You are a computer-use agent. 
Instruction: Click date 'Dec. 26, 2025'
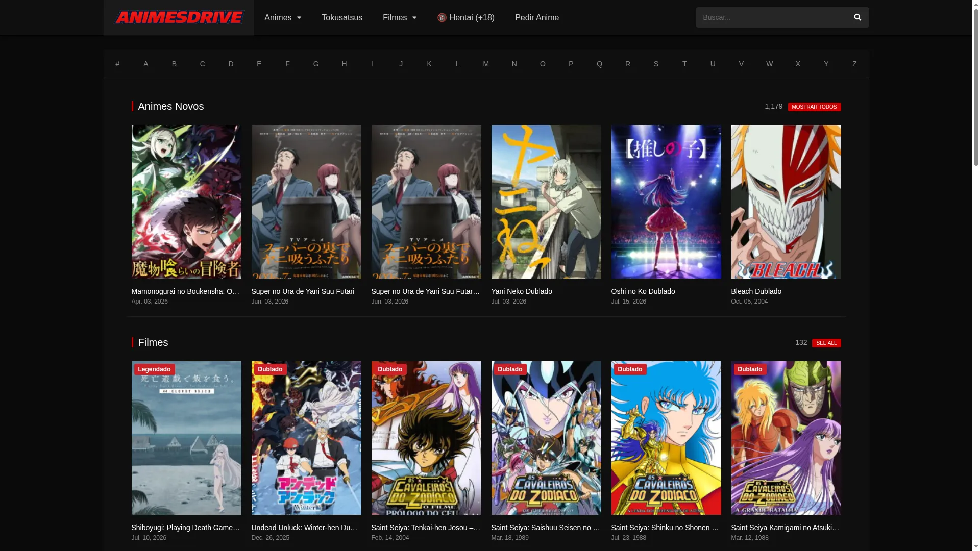tap(271, 538)
